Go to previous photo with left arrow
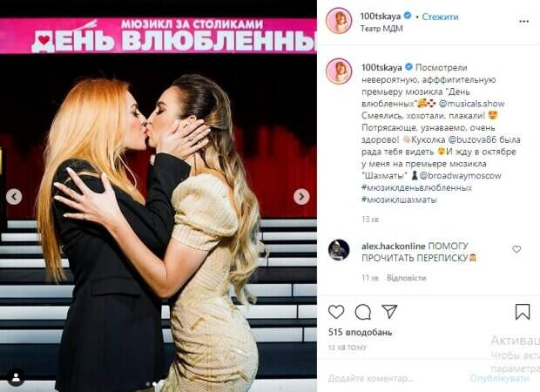The image size is (540, 392). coord(14,197)
